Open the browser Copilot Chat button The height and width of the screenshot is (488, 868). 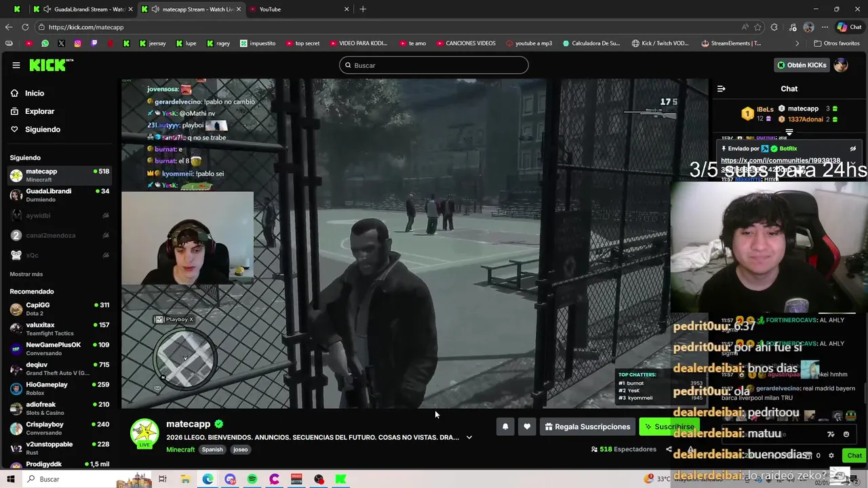(850, 27)
